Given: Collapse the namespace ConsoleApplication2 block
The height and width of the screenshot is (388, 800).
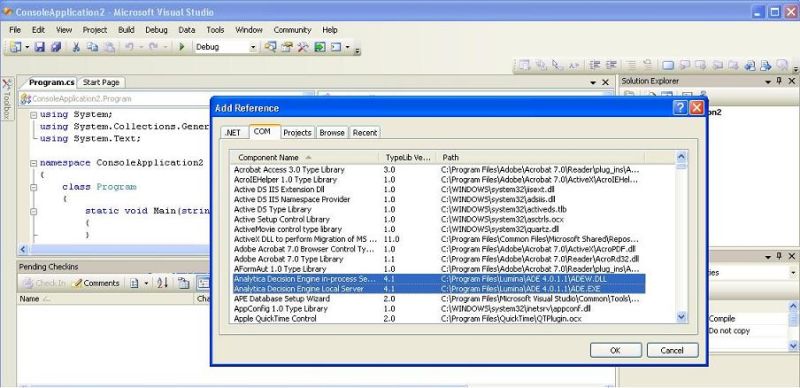Looking at the screenshot, I should pos(33,163).
